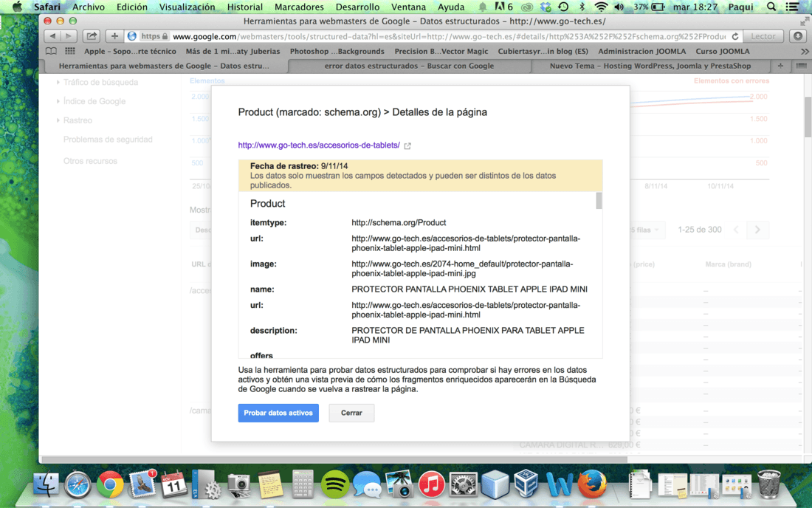Go back with Safari's back arrow
Image resolution: width=812 pixels, height=508 pixels.
52,36
